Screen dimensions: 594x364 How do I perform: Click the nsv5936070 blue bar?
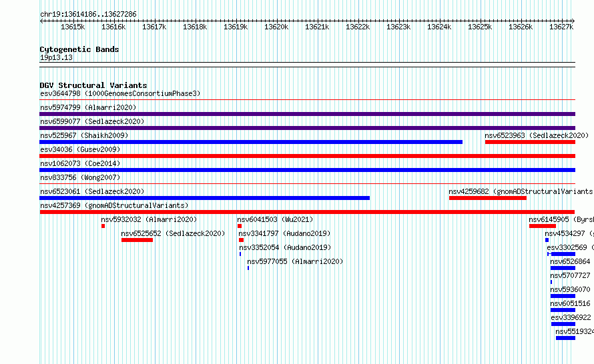(563, 296)
